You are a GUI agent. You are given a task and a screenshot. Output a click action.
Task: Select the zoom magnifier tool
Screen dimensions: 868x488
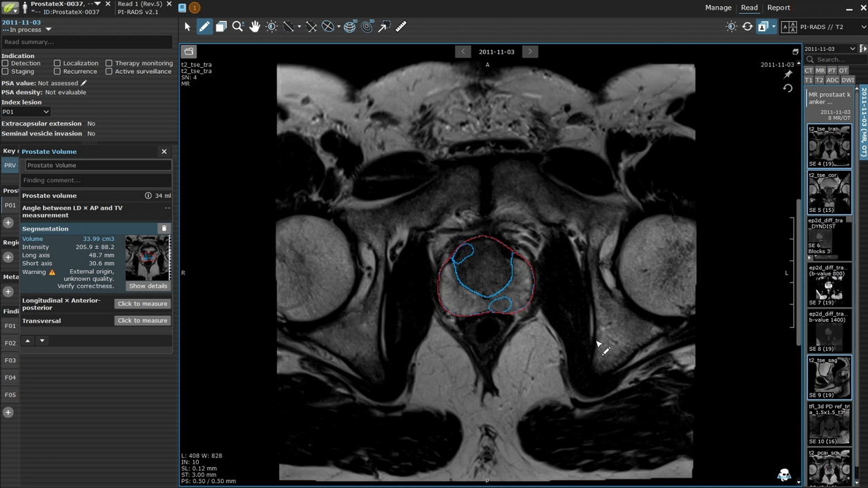click(238, 27)
